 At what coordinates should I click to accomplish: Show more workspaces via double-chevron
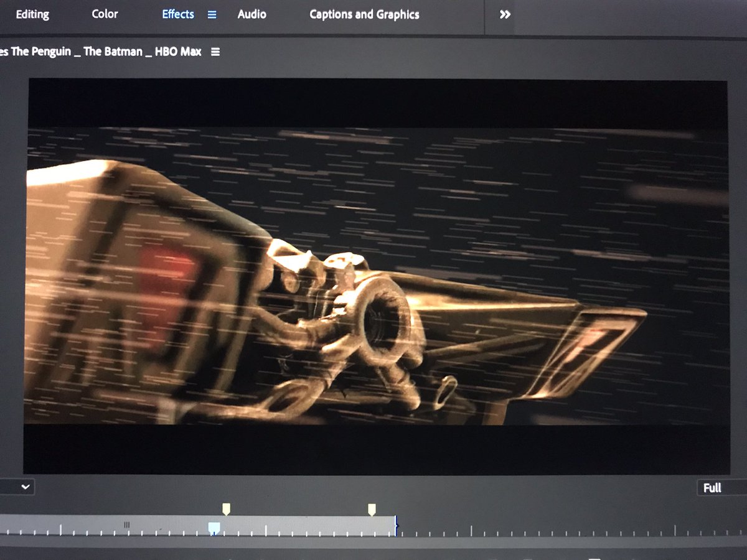click(505, 14)
